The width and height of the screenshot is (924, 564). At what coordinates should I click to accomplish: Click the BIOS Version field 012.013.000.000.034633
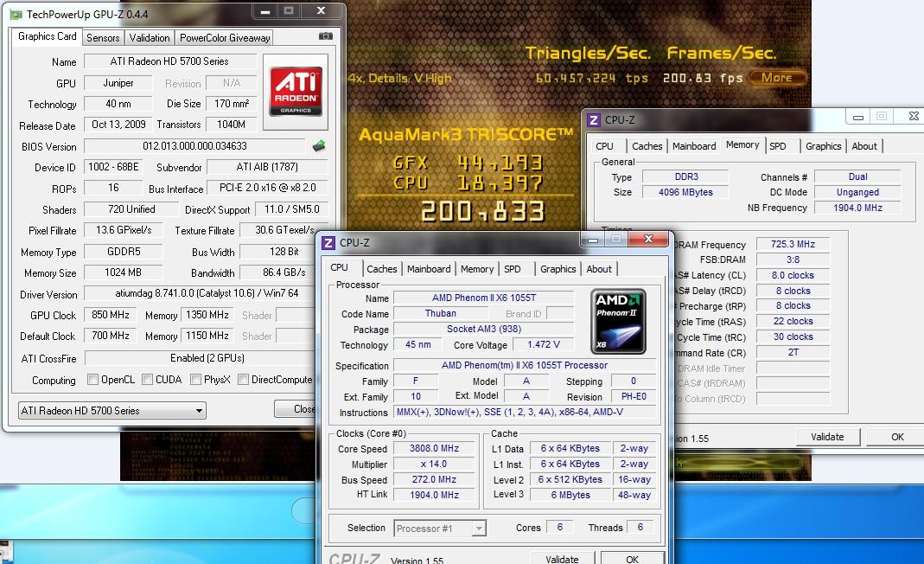pyautogui.click(x=194, y=145)
